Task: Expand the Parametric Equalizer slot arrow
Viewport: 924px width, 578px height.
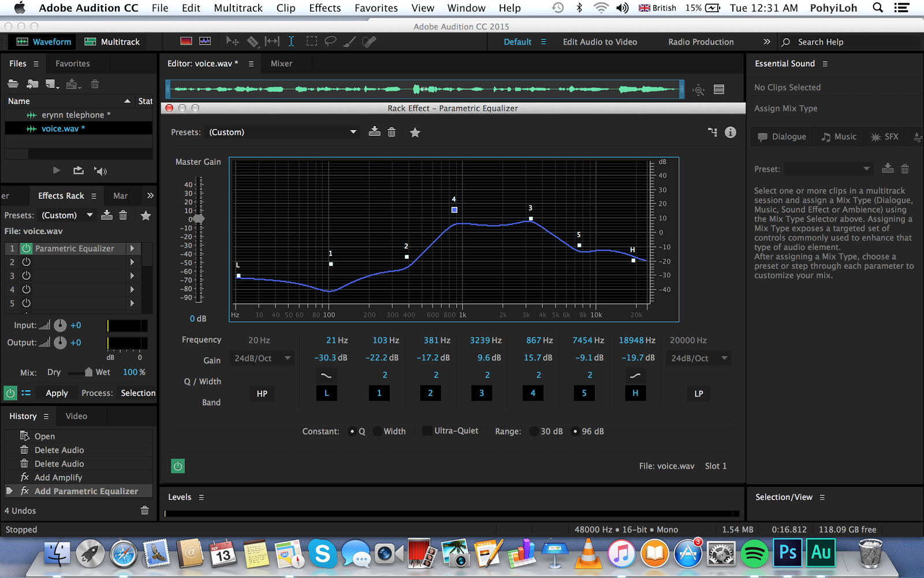Action: (x=132, y=248)
